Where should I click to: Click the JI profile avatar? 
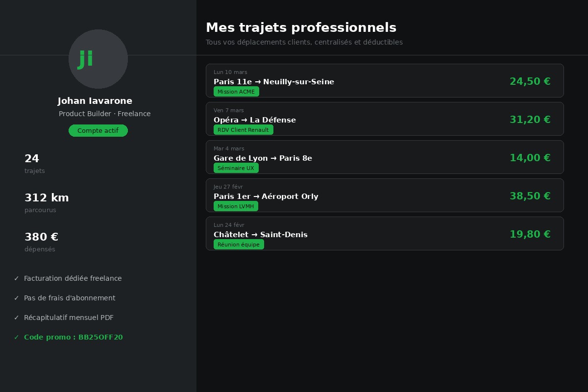coord(98,59)
